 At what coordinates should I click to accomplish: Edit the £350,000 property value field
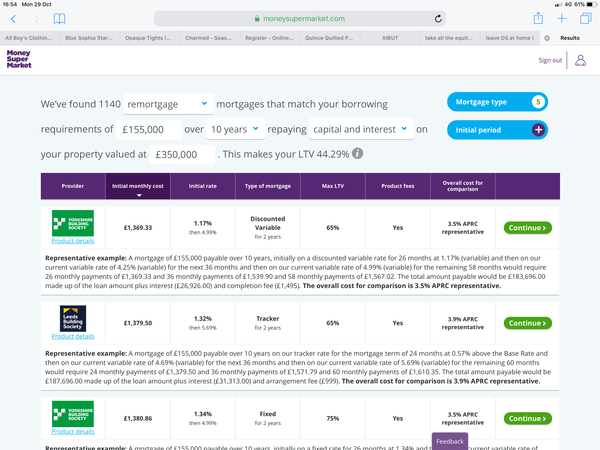click(x=182, y=155)
